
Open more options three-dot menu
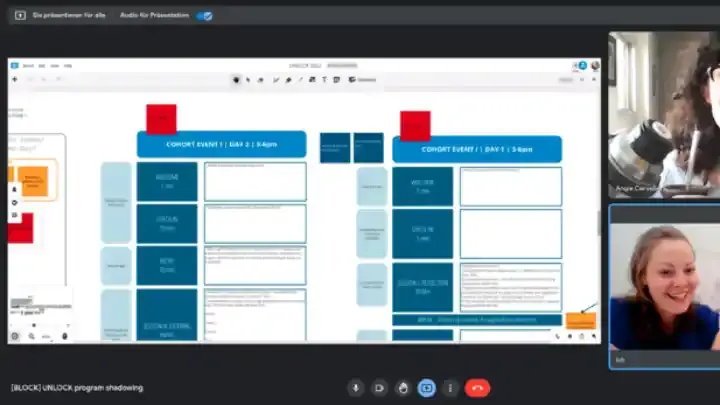[450, 388]
